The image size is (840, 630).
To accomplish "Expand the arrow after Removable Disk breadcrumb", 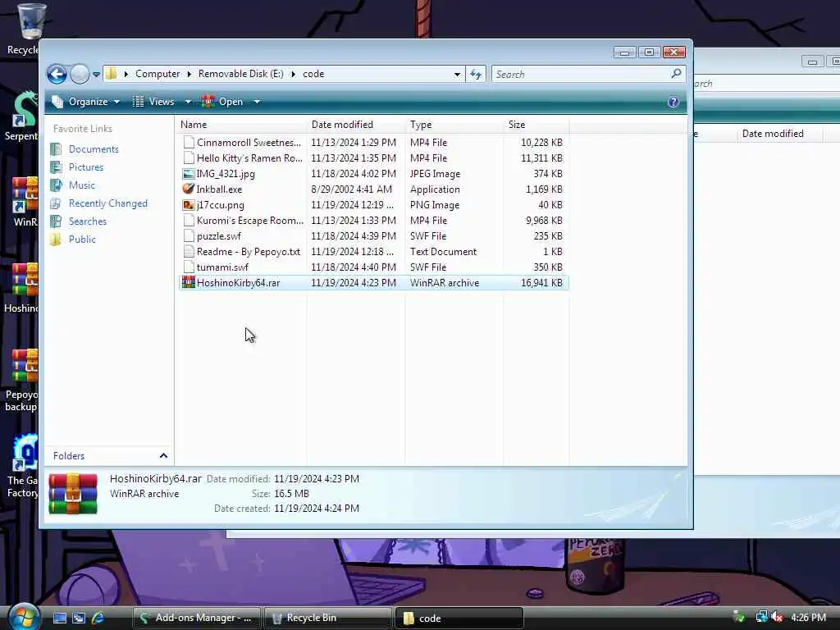I will tap(293, 74).
